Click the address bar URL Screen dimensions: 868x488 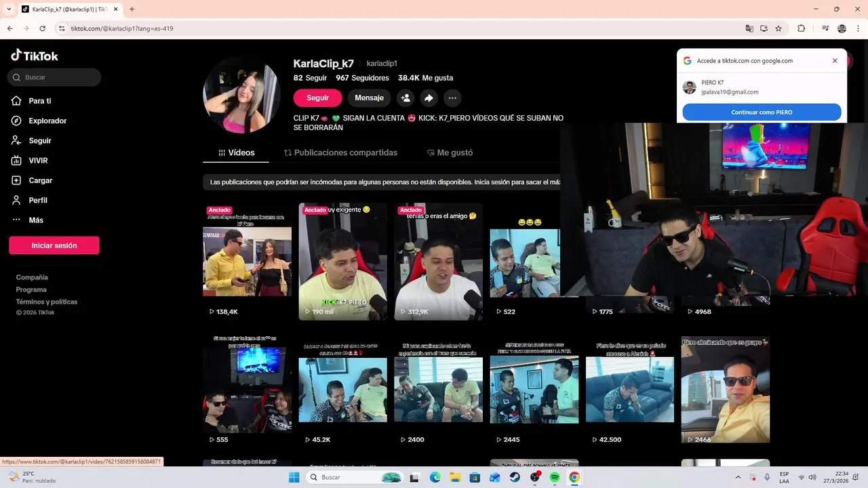pyautogui.click(x=122, y=28)
